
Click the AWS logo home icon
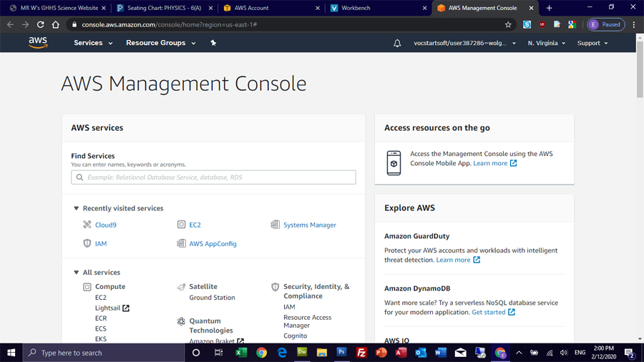pos(38,43)
